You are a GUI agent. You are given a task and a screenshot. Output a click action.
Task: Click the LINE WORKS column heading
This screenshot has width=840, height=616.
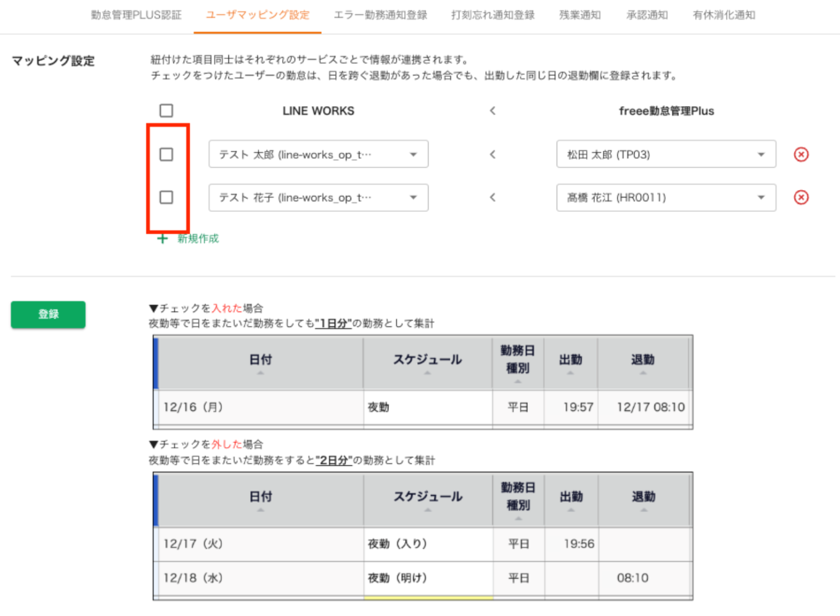[319, 111]
